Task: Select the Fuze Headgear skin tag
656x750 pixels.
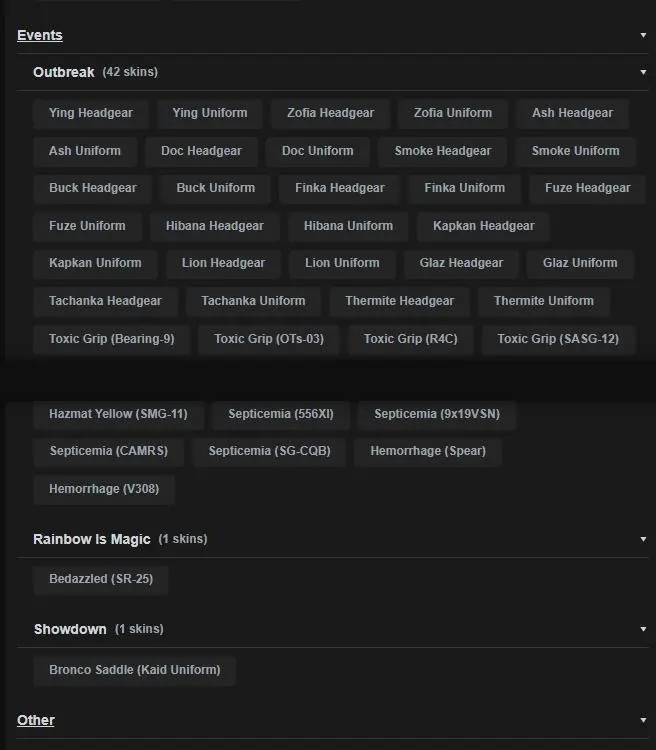Action: (x=588, y=188)
